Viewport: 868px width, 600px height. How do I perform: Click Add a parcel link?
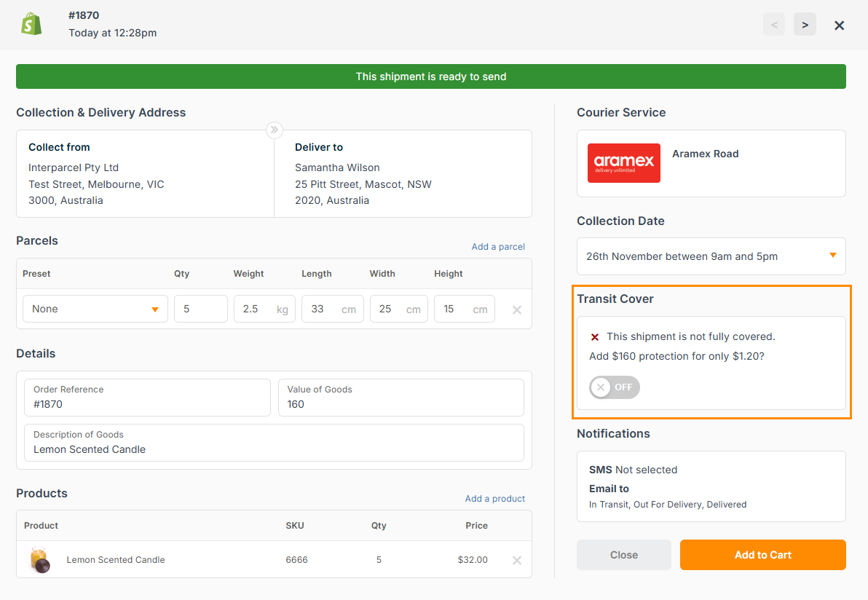point(498,247)
